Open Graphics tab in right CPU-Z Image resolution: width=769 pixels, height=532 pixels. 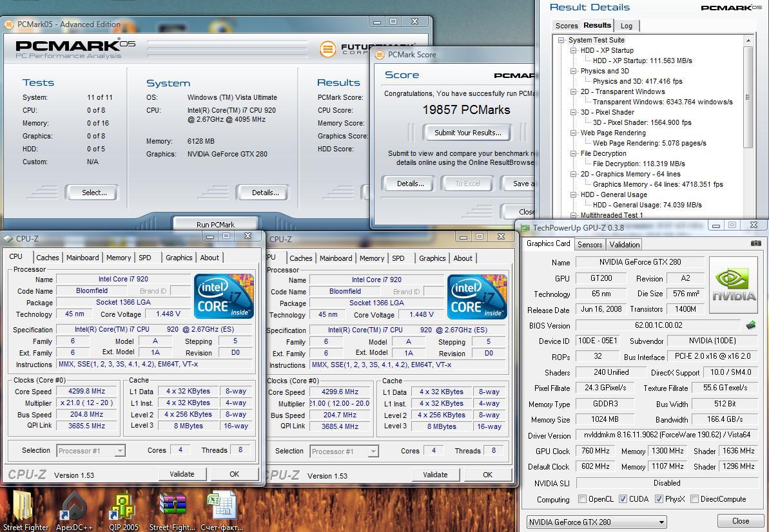[432, 258]
